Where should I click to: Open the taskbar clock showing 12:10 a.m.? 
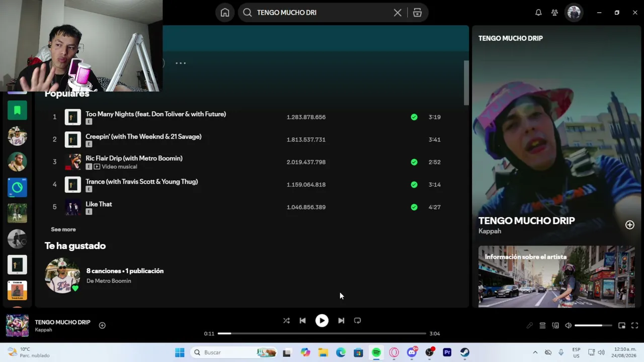click(624, 352)
